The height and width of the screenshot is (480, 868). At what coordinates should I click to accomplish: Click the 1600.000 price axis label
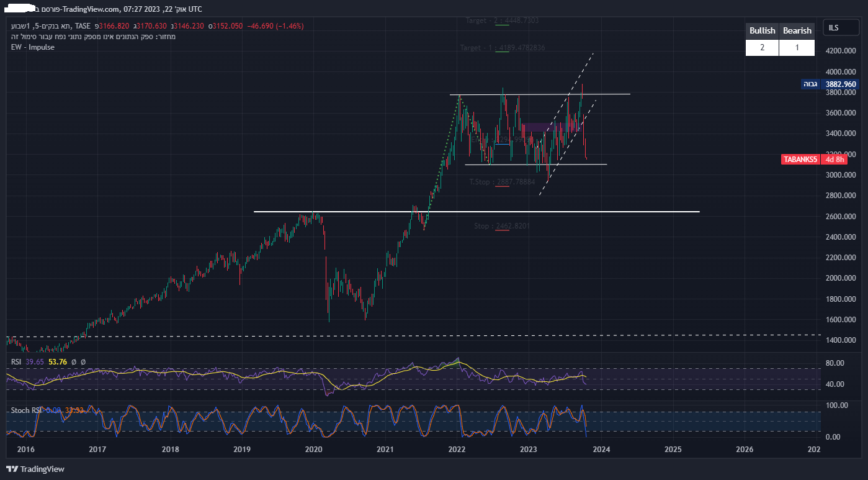pos(842,320)
